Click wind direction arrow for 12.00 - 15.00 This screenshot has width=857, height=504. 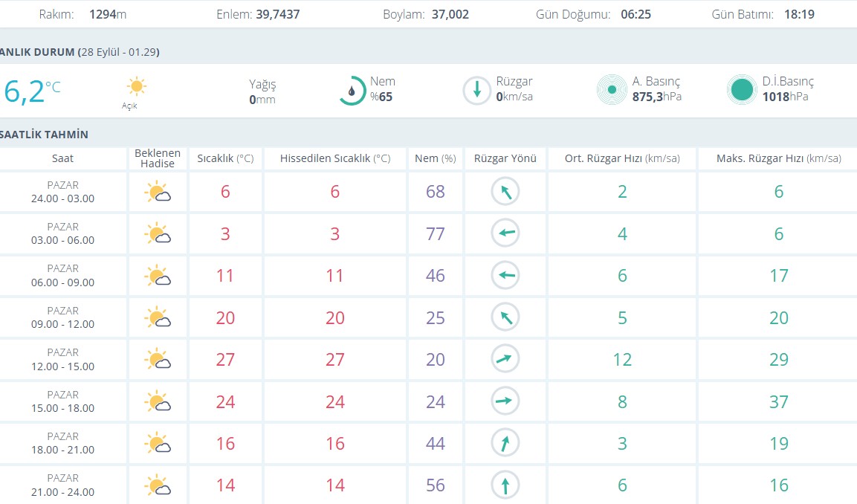(x=505, y=360)
